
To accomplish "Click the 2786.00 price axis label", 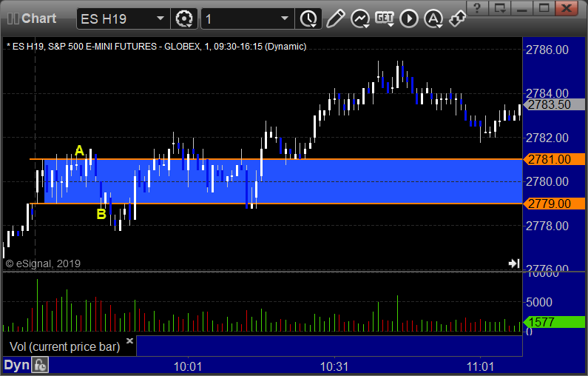I will coord(547,50).
